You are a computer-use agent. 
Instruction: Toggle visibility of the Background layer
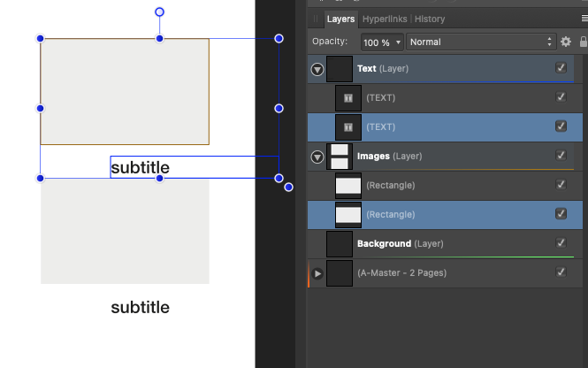click(561, 242)
